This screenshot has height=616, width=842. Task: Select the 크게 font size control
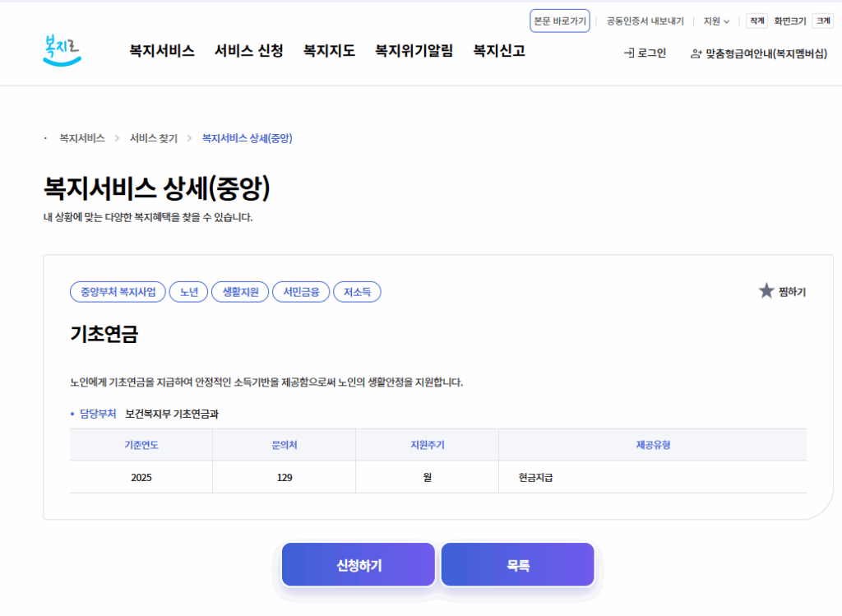(822, 21)
